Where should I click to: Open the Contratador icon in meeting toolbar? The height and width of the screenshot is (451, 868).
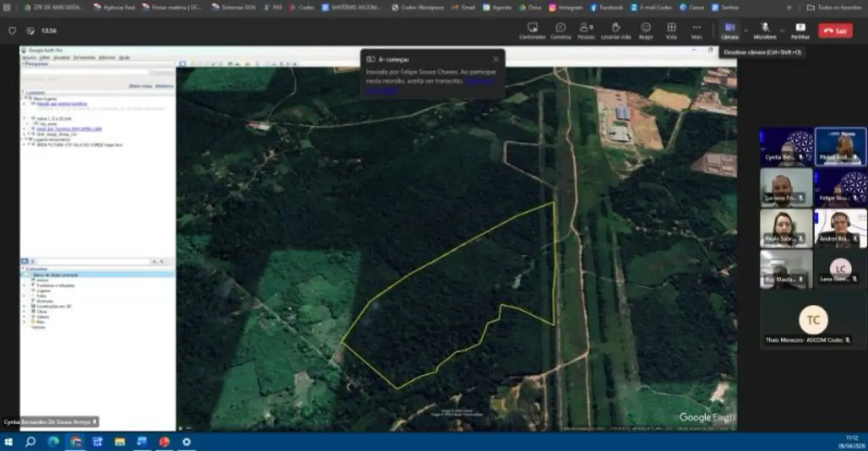click(x=532, y=30)
